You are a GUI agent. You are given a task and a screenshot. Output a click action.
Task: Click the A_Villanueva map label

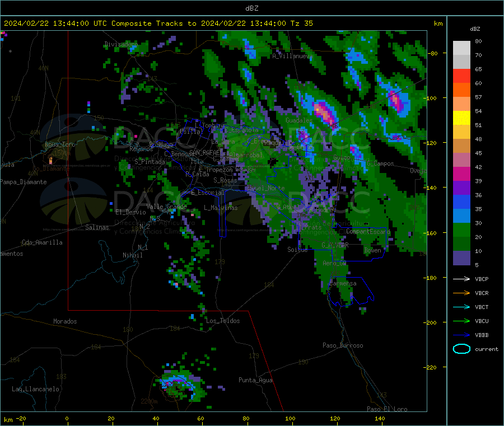point(292,56)
